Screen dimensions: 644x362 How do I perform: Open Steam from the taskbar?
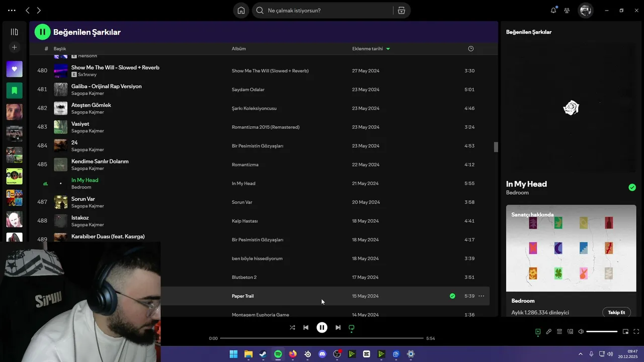point(263,354)
